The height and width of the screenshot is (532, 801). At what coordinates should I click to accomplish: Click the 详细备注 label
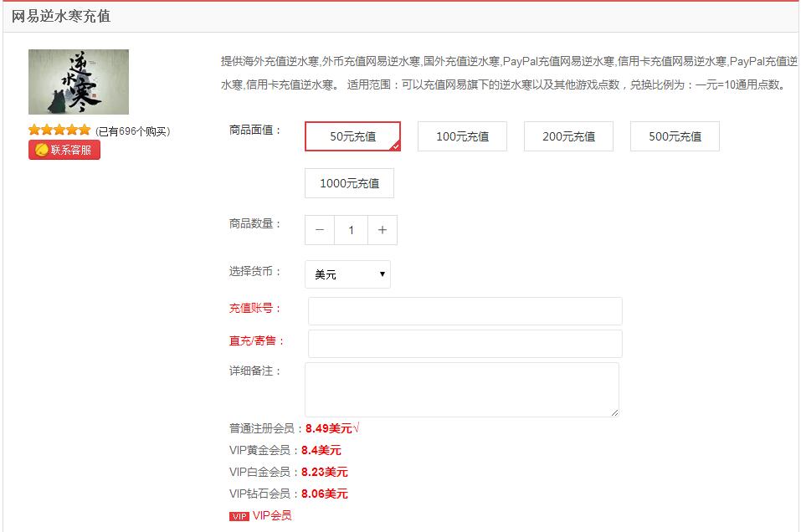tap(255, 371)
